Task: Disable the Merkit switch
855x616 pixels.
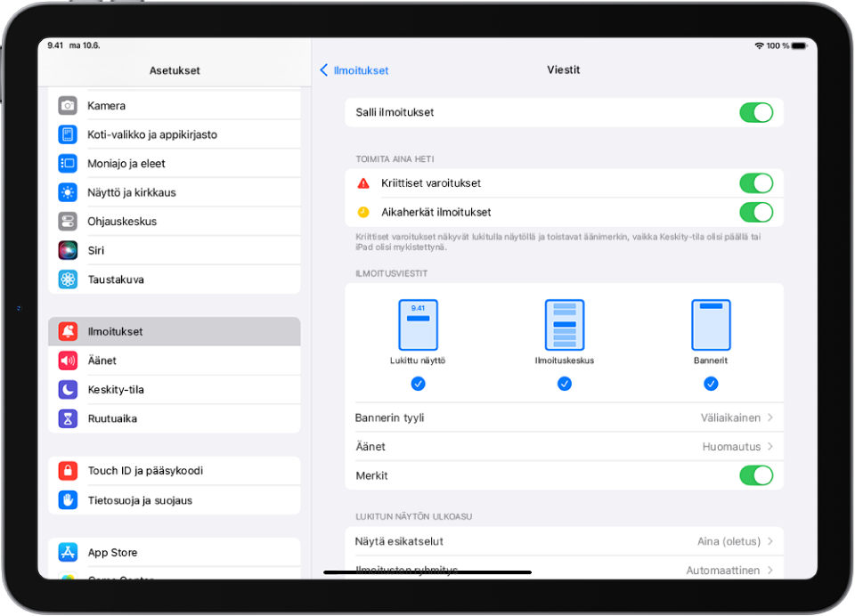Action: tap(756, 475)
